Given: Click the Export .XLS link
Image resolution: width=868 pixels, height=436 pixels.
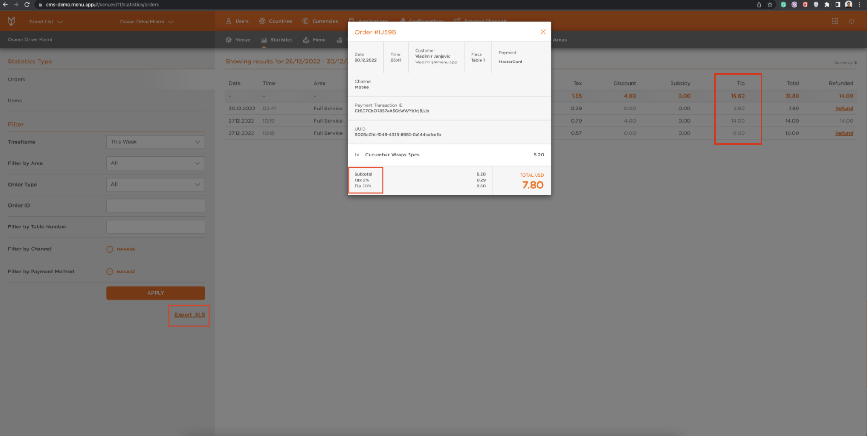Looking at the screenshot, I should [x=189, y=315].
